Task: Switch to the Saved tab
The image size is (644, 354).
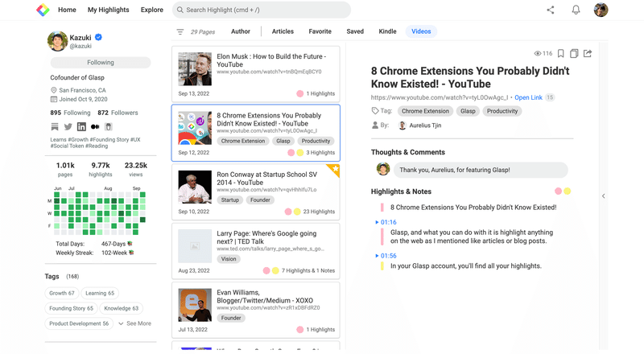Action: (x=355, y=31)
